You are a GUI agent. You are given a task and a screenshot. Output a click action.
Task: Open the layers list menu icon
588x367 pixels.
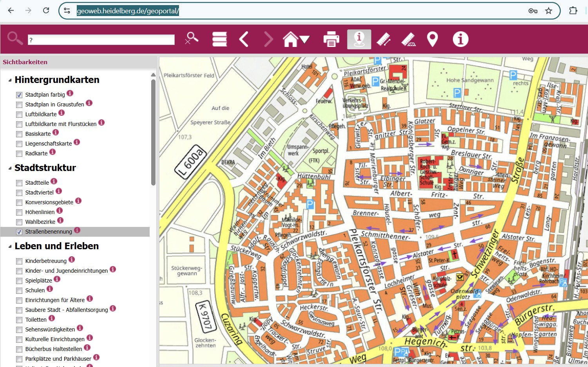[x=219, y=39]
